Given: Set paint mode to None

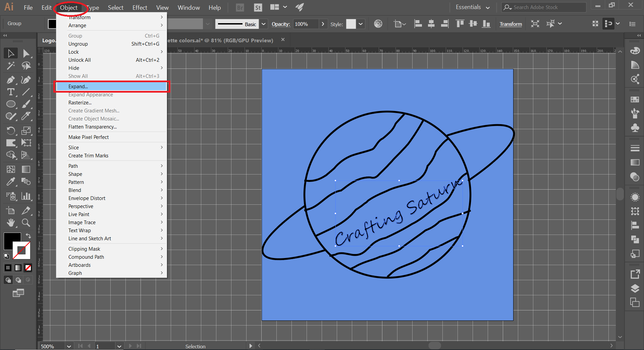Looking at the screenshot, I should tap(28, 268).
